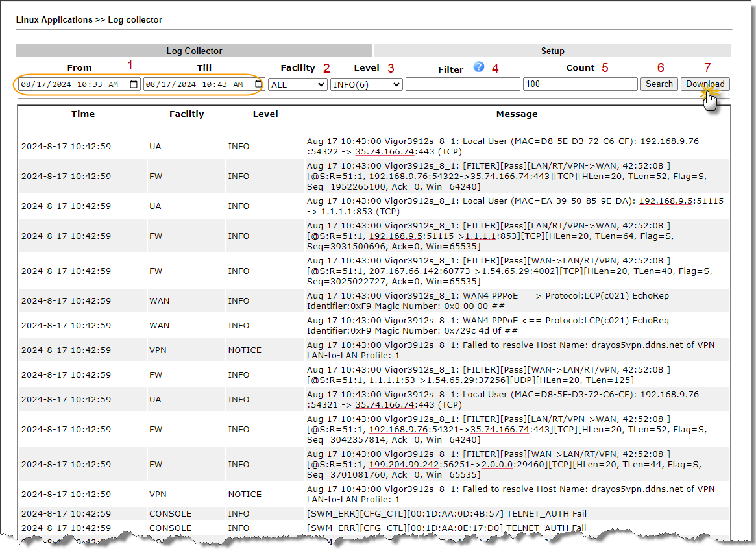Open the calendar picker in the From field
Image resolution: width=756 pixels, height=551 pixels.
point(134,84)
